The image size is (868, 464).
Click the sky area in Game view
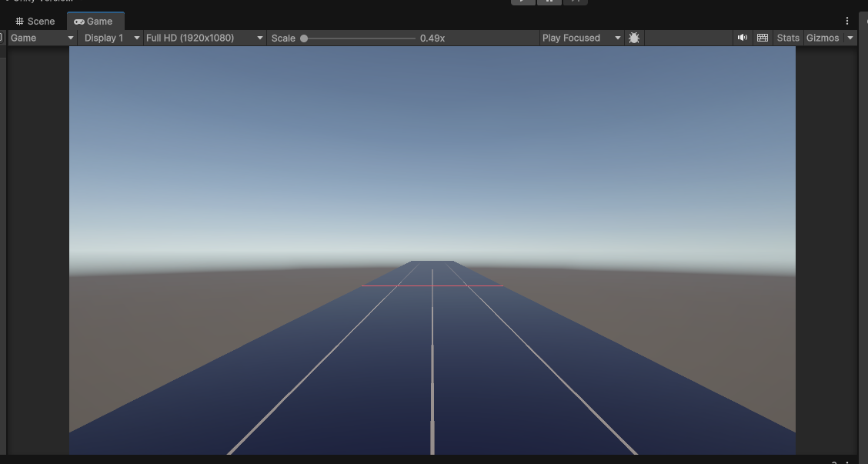tap(431, 139)
